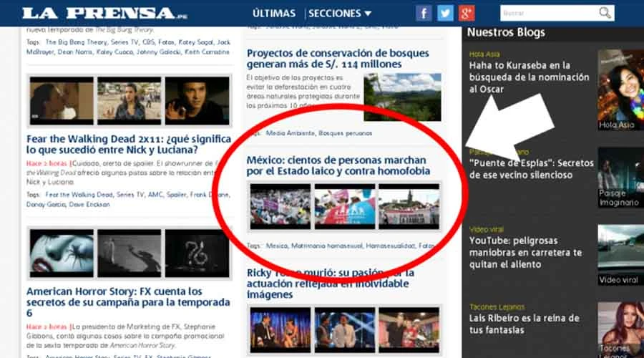Click the search magnifier icon
644x358 pixels.
tap(605, 13)
